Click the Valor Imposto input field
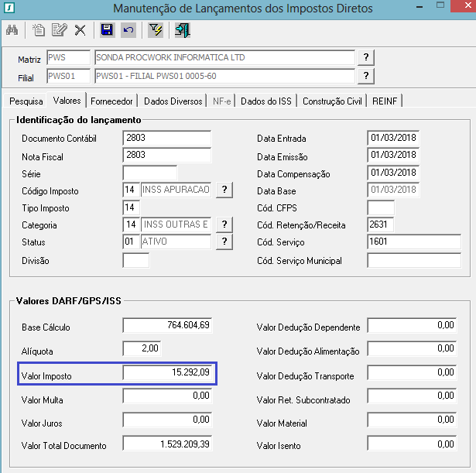This screenshot has width=476, height=473. click(x=167, y=373)
